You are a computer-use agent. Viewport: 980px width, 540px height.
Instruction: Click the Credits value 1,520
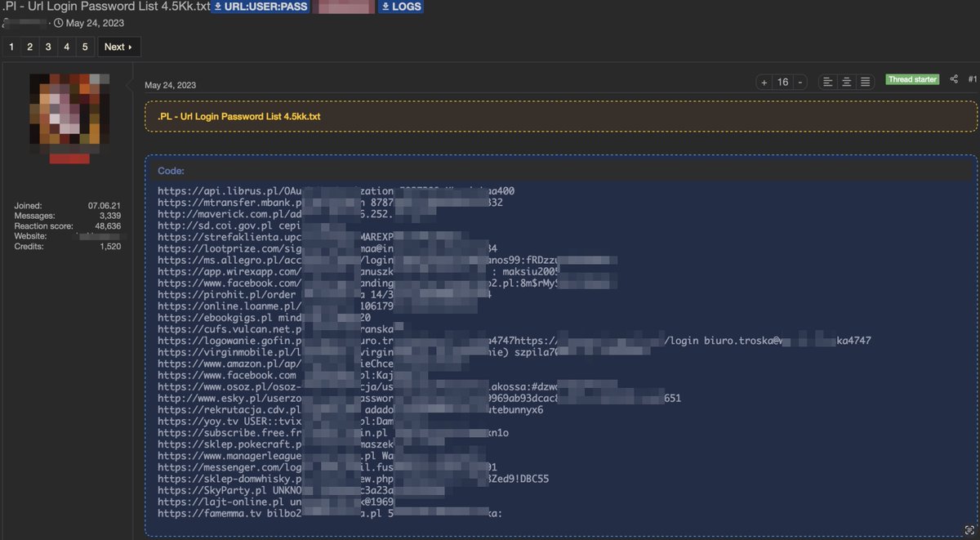pos(110,246)
